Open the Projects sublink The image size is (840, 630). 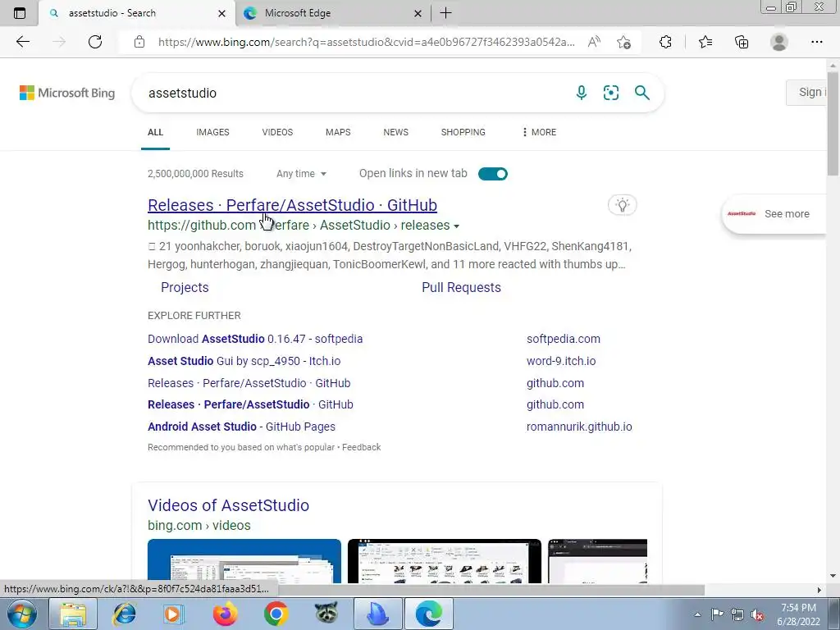[x=185, y=288]
